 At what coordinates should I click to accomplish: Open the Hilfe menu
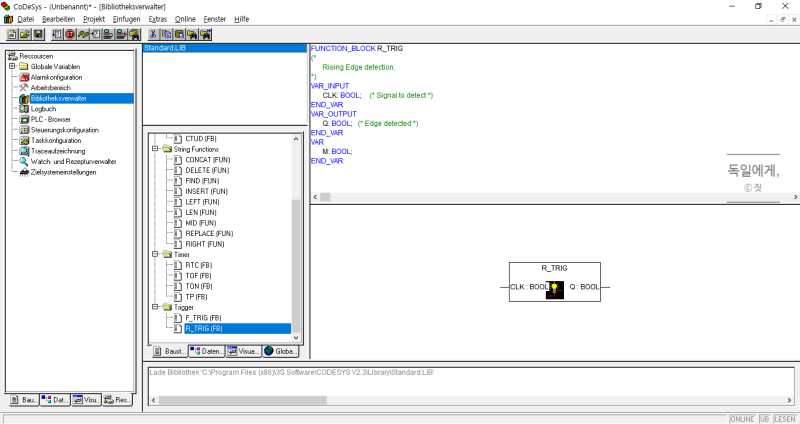(241, 19)
